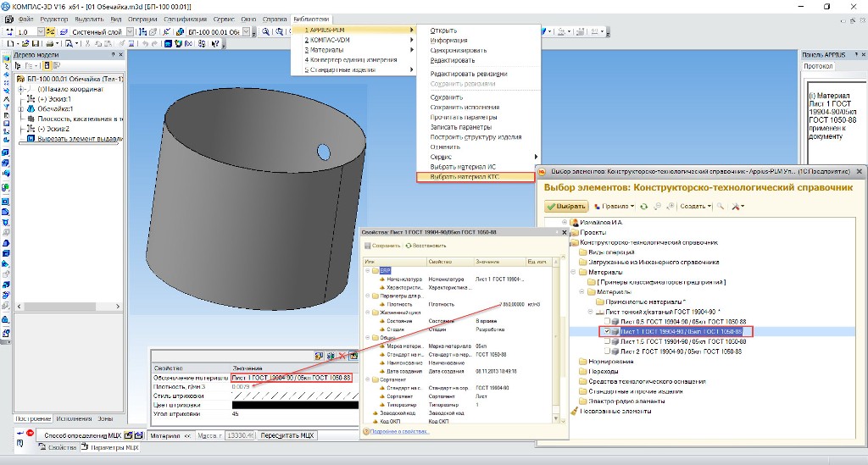Click the Open file icon in toolbar
The image size is (868, 465).
(x=26, y=43)
